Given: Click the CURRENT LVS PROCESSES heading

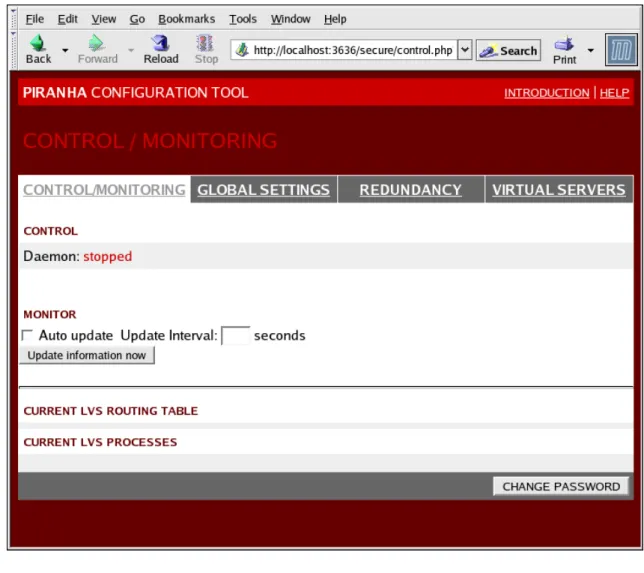Looking at the screenshot, I should tap(100, 442).
